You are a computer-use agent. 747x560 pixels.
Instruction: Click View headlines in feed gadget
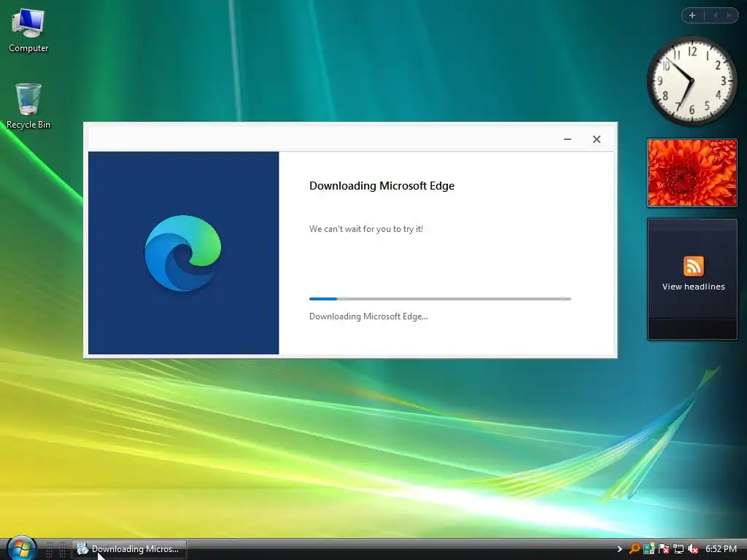(693, 287)
